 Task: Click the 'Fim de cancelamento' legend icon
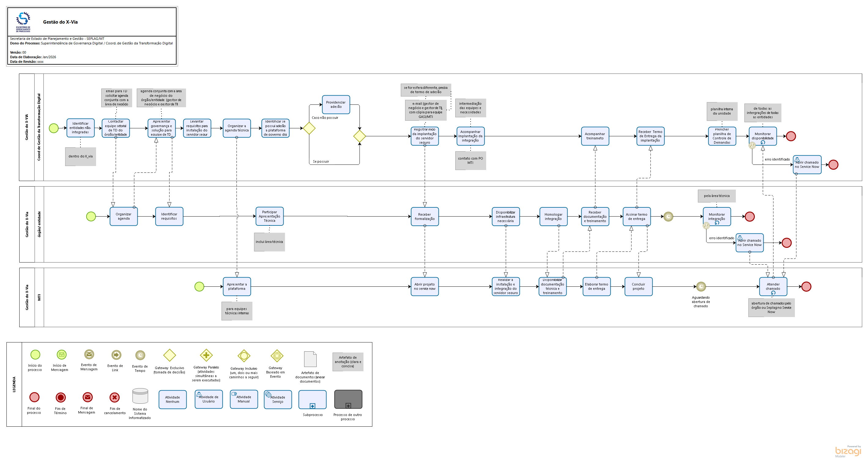click(114, 398)
